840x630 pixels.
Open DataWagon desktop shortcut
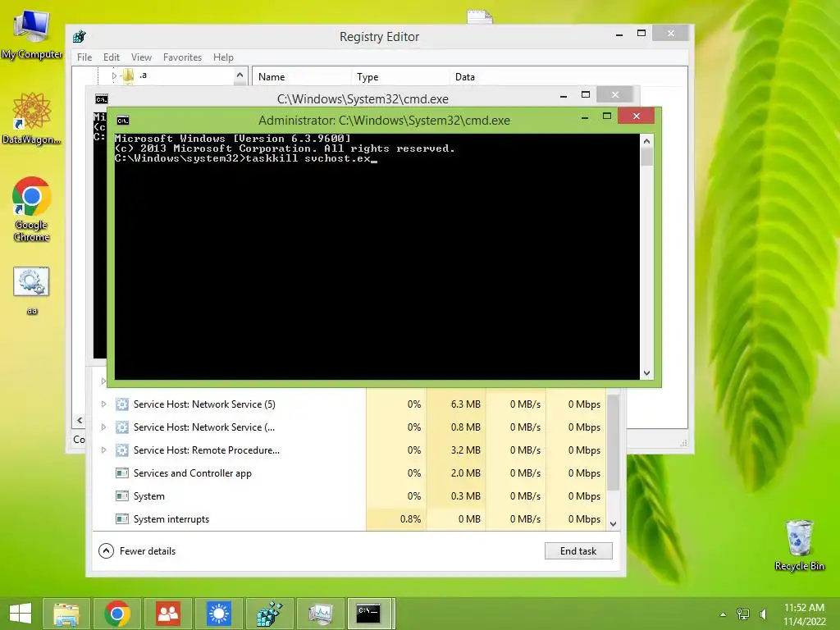pyautogui.click(x=31, y=118)
